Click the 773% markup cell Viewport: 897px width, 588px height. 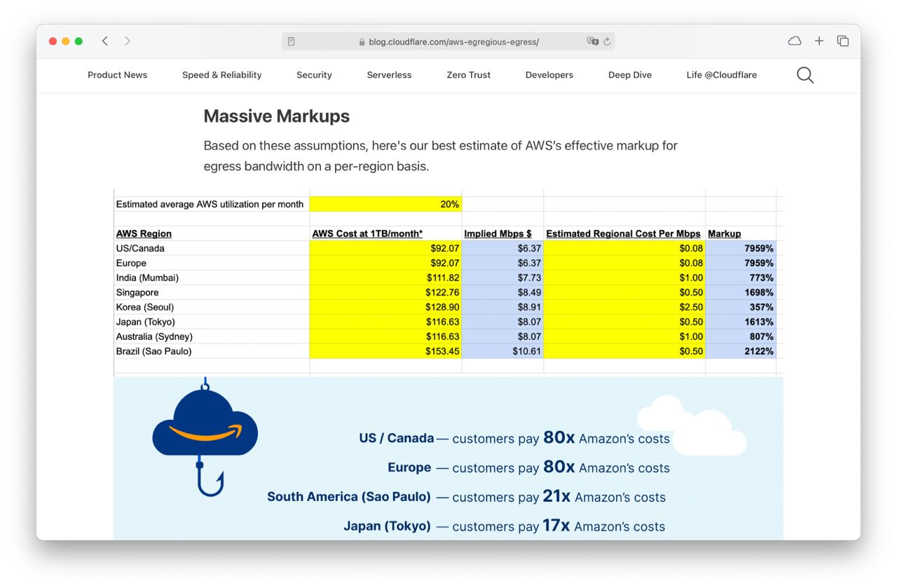[x=741, y=278]
